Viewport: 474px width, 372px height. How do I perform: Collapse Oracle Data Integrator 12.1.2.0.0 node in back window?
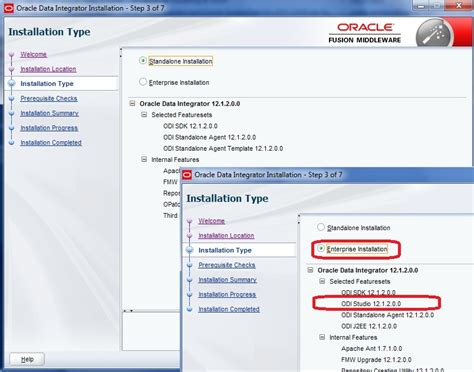coord(132,103)
